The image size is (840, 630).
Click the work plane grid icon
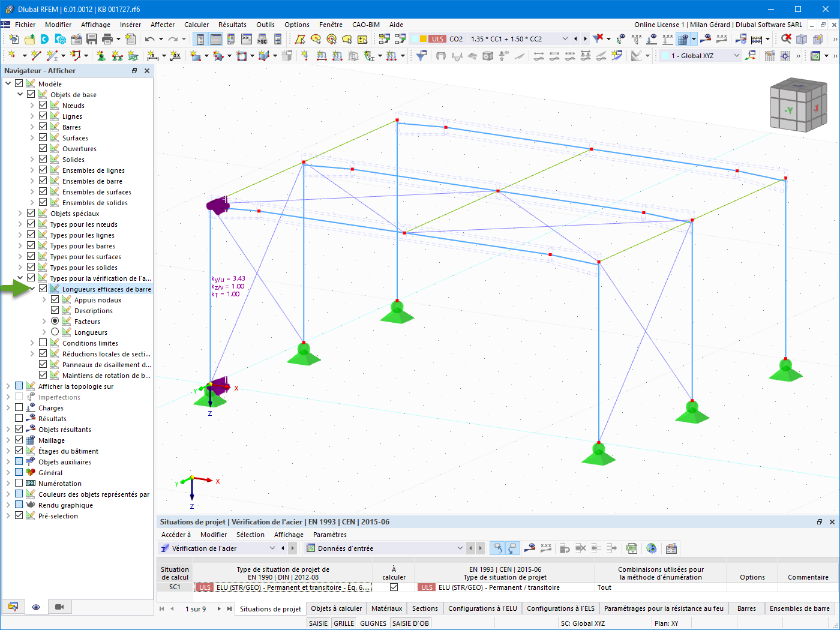[770, 56]
